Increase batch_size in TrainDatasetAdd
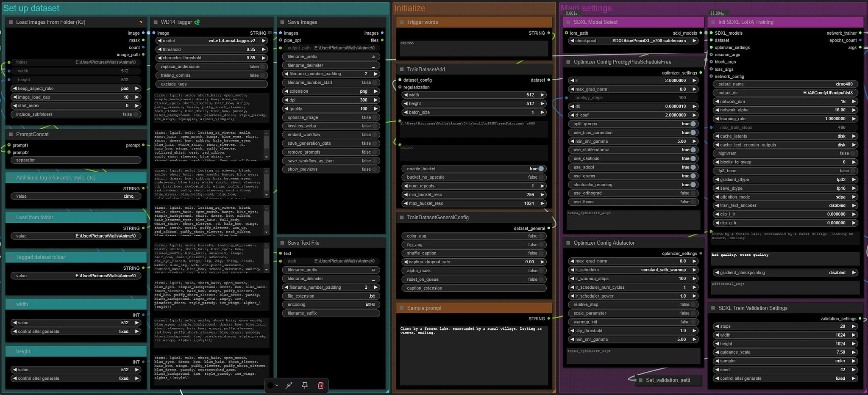Screen dimensions: 868x395 tap(542, 112)
